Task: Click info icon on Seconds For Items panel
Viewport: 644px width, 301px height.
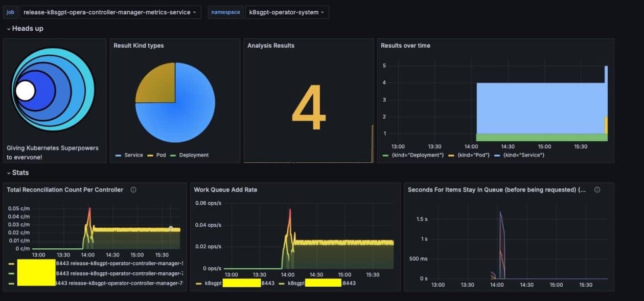Action: tap(597, 190)
